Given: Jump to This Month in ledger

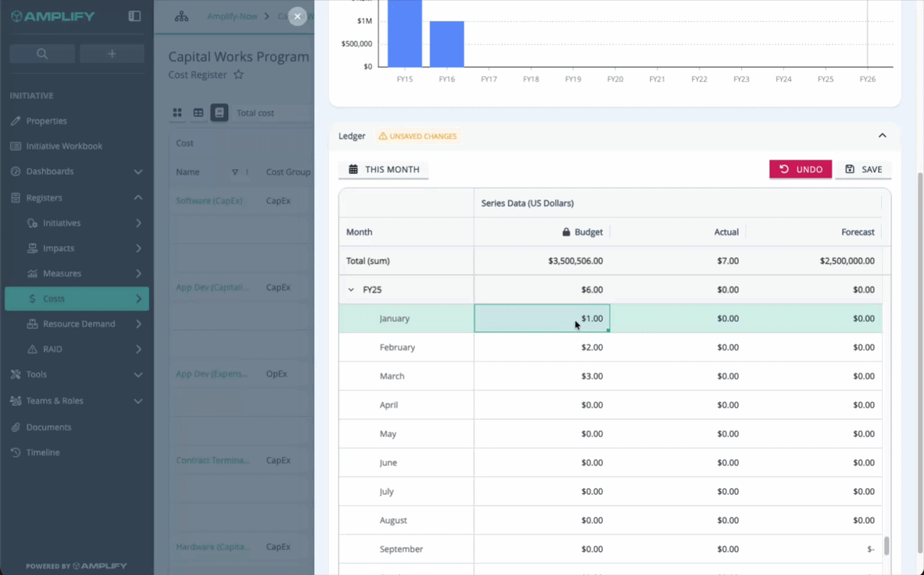Looking at the screenshot, I should (x=383, y=170).
